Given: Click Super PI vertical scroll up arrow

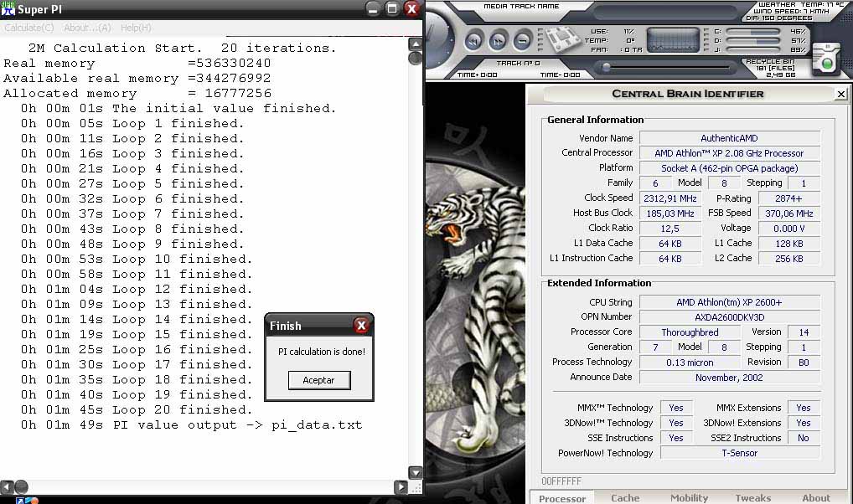Looking at the screenshot, I should [x=415, y=44].
